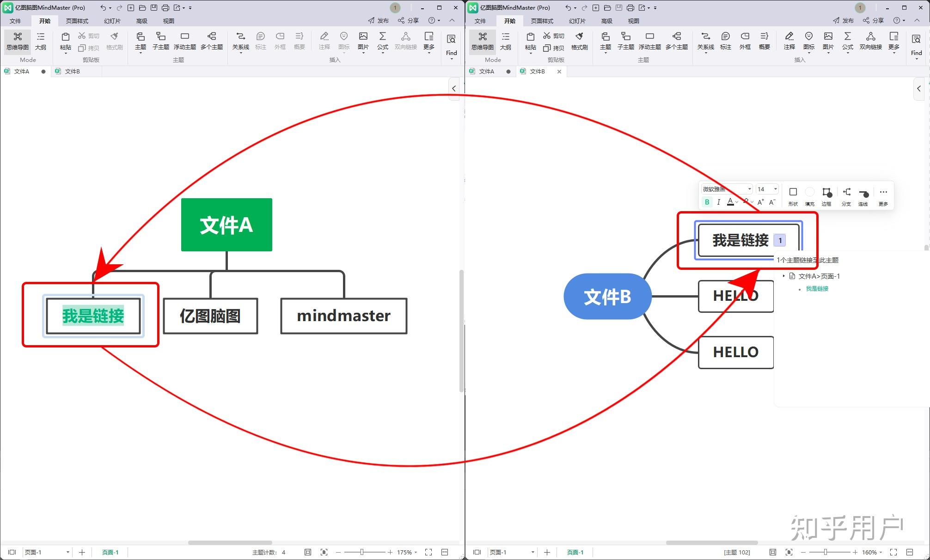Open 双向链接 bidirectional link in right window
This screenshot has height=560, width=930.
pos(870,40)
